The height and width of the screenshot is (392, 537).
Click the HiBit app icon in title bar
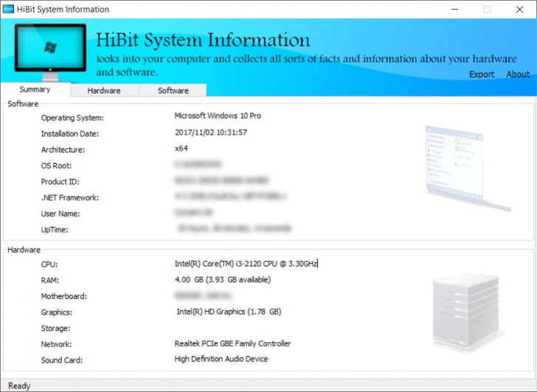click(x=8, y=10)
